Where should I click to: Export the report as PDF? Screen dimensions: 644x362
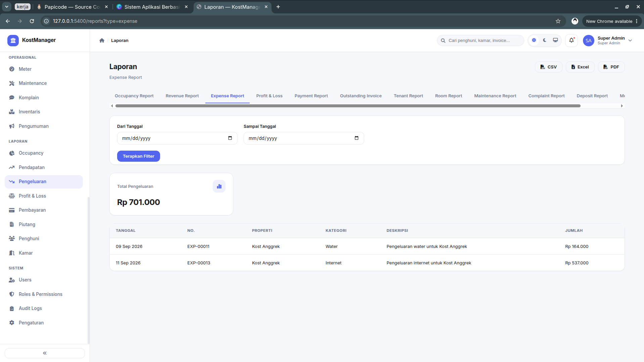(x=611, y=67)
